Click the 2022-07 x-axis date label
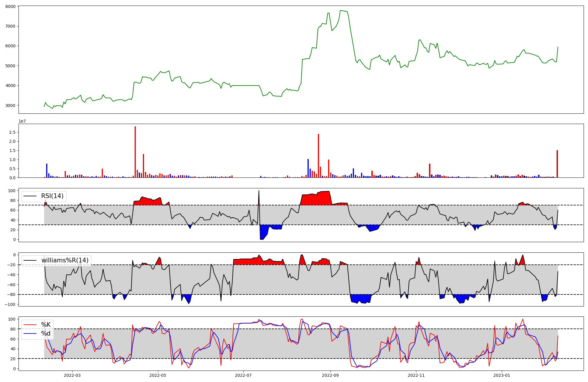Viewport: 588px width, 382px height. coord(243,375)
